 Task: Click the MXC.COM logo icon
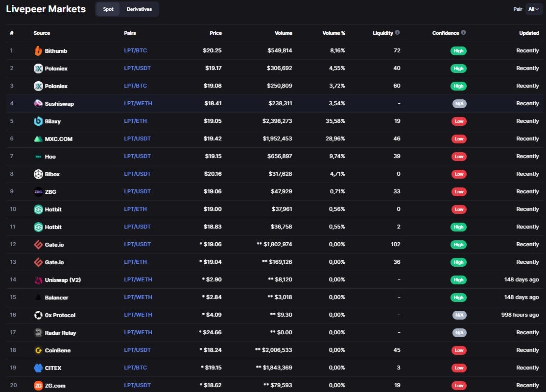38,139
